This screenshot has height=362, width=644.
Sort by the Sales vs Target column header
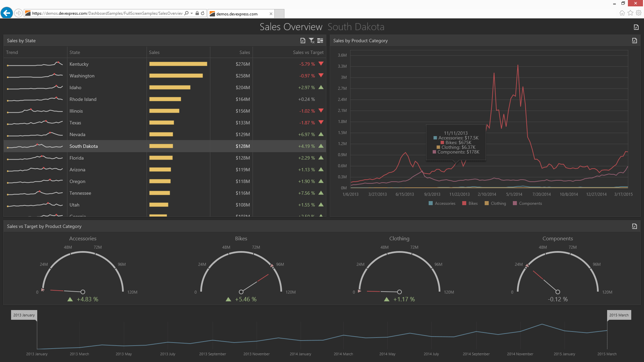[289, 52]
